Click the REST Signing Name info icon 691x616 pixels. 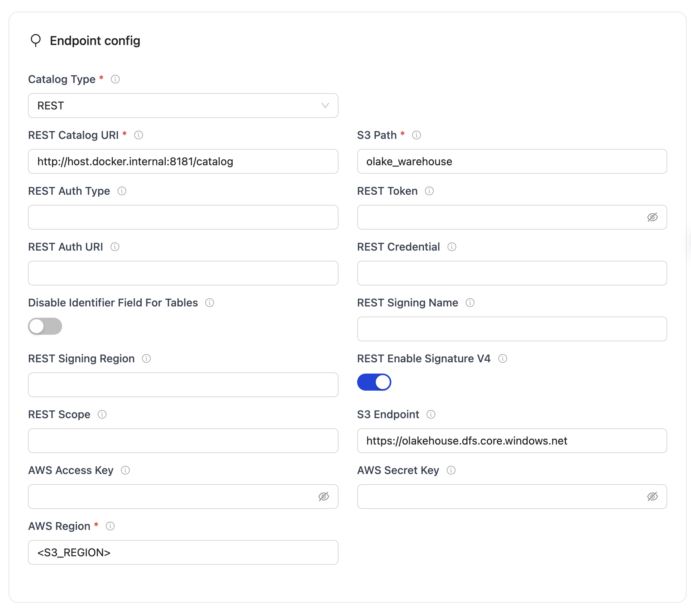pos(470,303)
